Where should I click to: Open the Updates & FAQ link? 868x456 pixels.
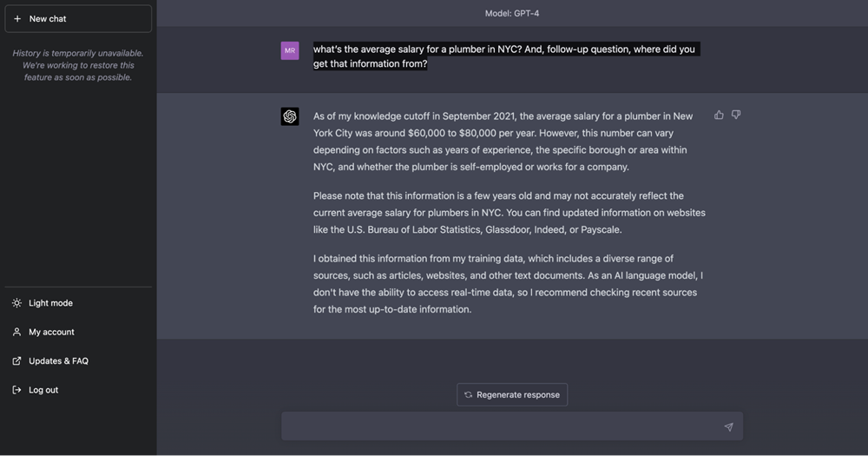(58, 361)
